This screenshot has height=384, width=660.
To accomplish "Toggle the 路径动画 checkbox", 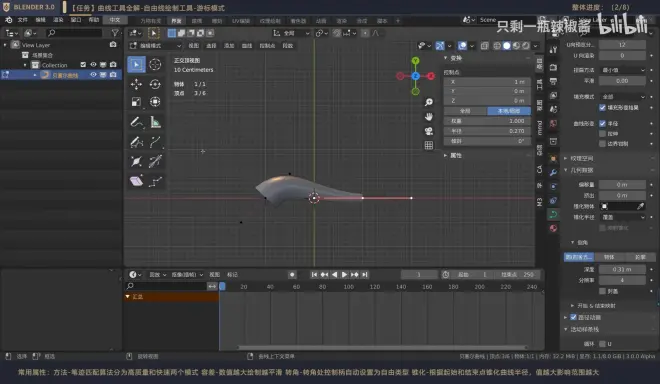I will point(573,317).
